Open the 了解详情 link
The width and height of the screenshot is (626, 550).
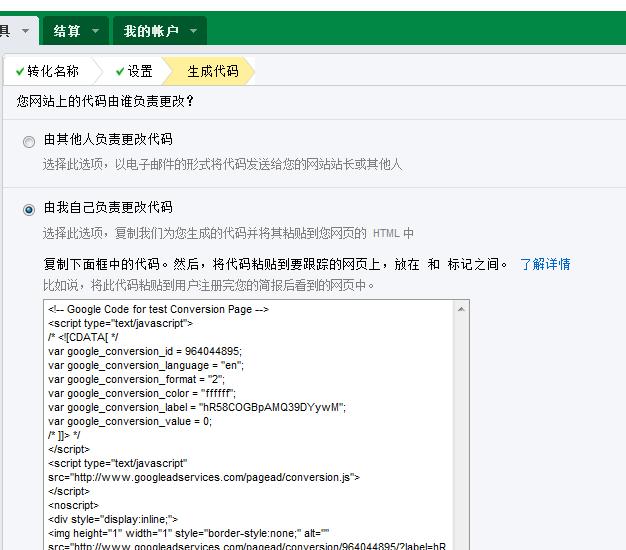545,264
